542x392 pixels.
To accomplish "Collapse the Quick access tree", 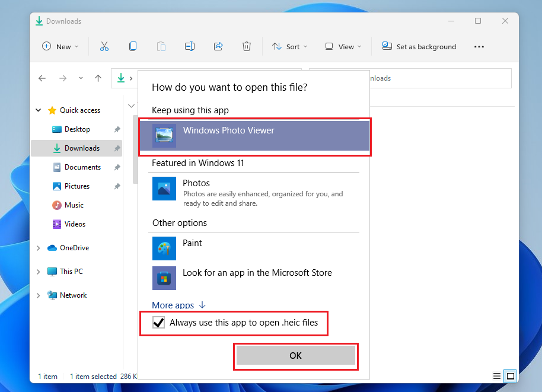I will [39, 110].
